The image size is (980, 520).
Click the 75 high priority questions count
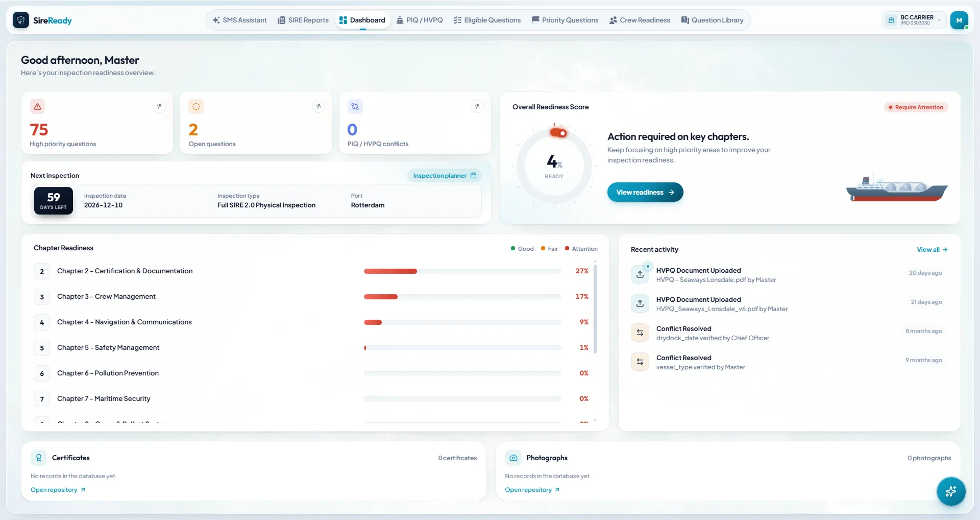[39, 130]
